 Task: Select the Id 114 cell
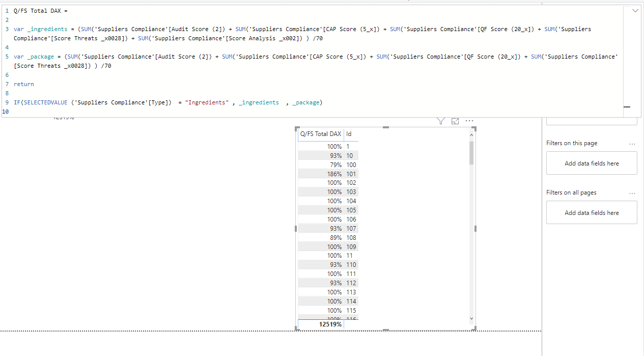coord(351,301)
